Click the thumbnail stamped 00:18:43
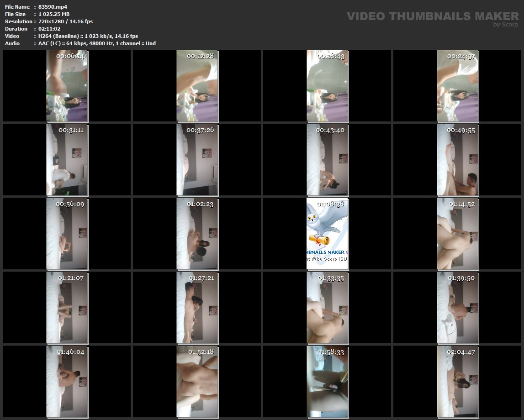Image resolution: width=524 pixels, height=420 pixels. pos(328,86)
